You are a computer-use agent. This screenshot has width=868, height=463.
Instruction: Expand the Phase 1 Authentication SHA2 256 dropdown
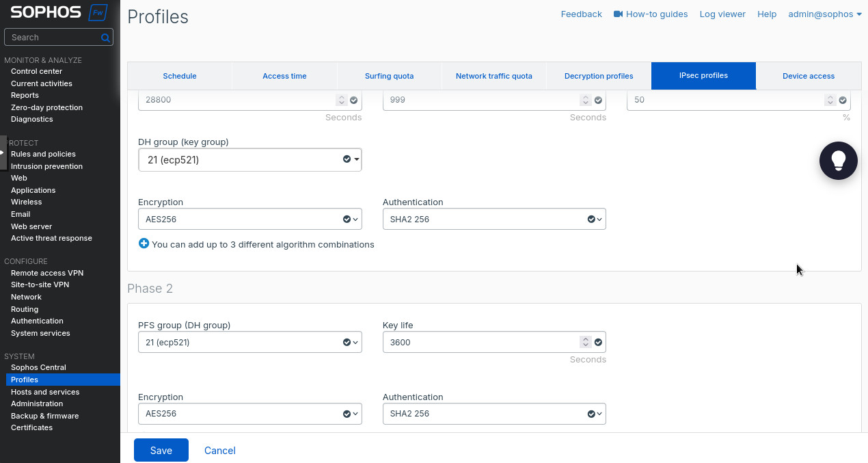pyautogui.click(x=493, y=220)
